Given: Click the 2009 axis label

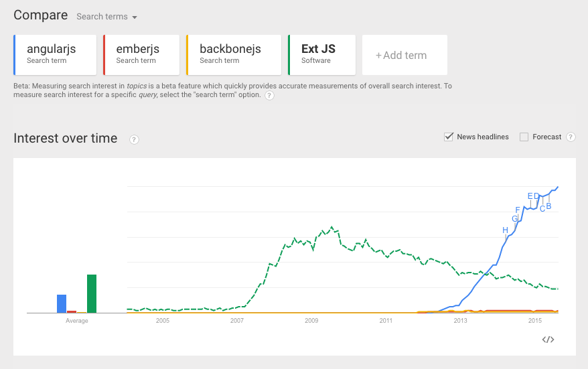Looking at the screenshot, I should click(311, 321).
